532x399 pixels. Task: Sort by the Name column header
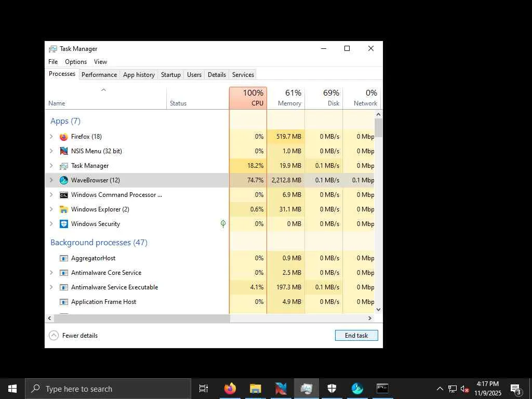tap(105, 98)
